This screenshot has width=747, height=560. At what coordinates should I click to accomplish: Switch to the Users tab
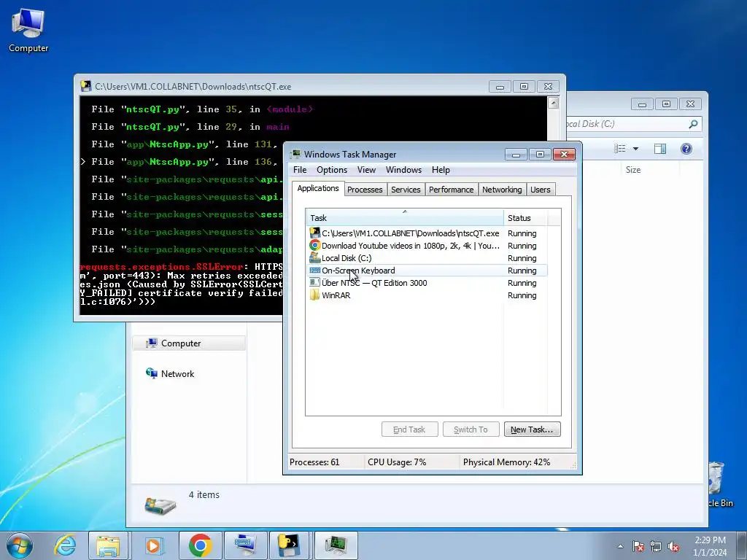pos(541,190)
